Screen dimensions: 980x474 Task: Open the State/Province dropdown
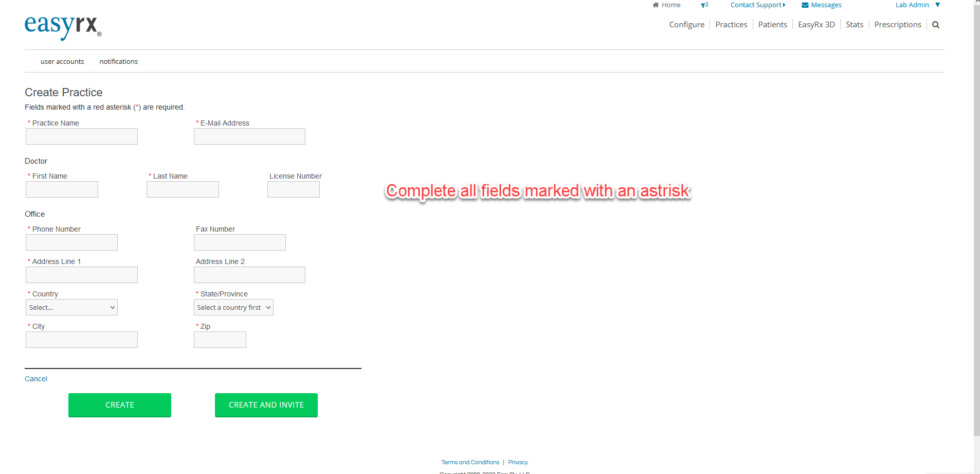pos(233,307)
